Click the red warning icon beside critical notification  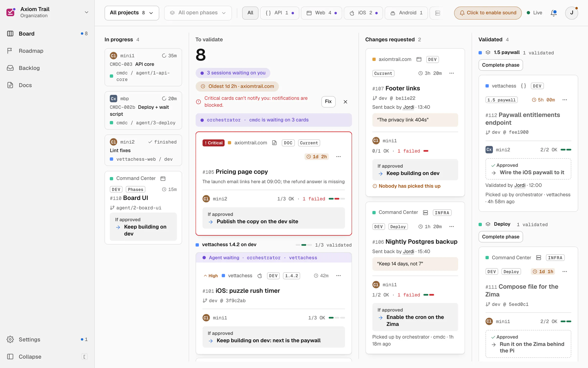pos(198,102)
